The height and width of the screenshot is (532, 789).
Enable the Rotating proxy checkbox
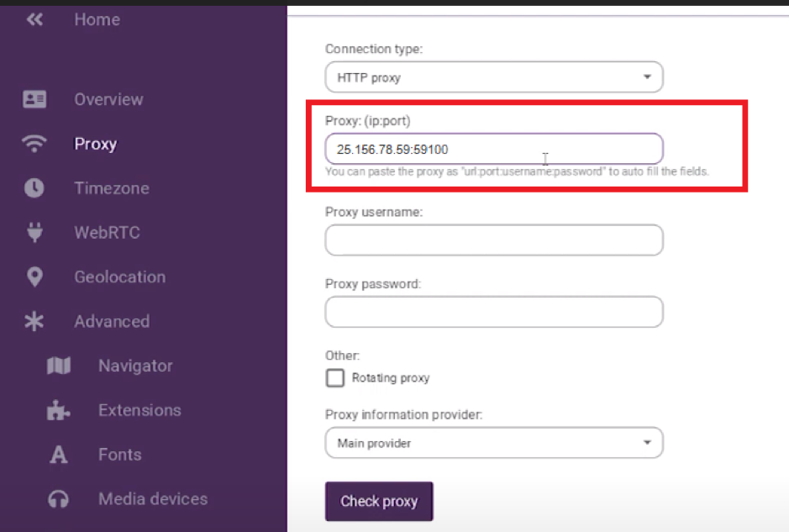pos(335,378)
